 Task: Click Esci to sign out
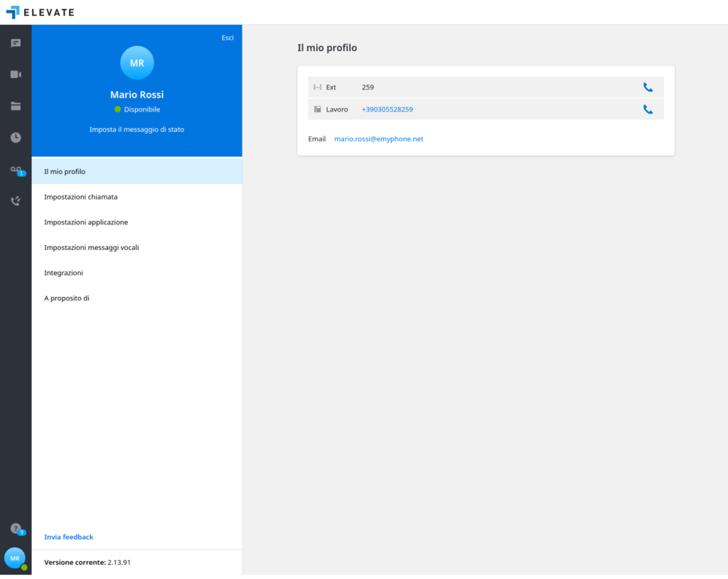227,37
